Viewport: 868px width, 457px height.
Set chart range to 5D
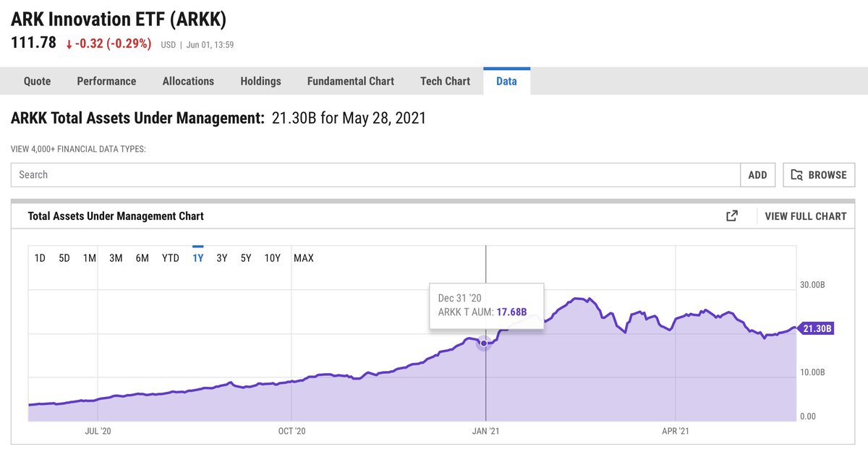point(64,258)
